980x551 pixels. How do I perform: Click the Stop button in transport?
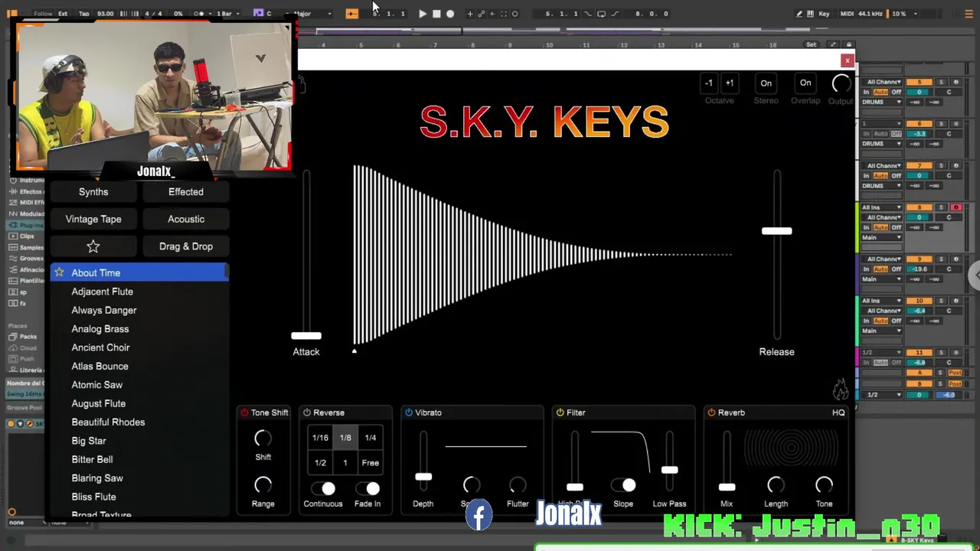click(436, 14)
